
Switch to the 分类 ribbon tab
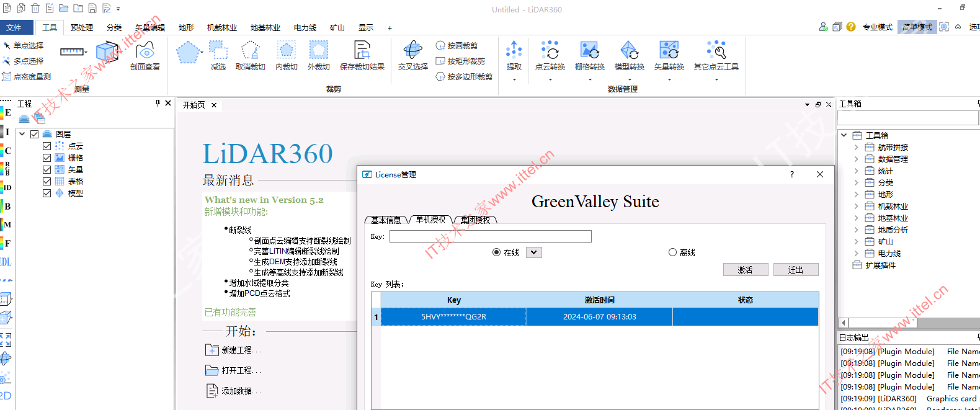pos(114,27)
